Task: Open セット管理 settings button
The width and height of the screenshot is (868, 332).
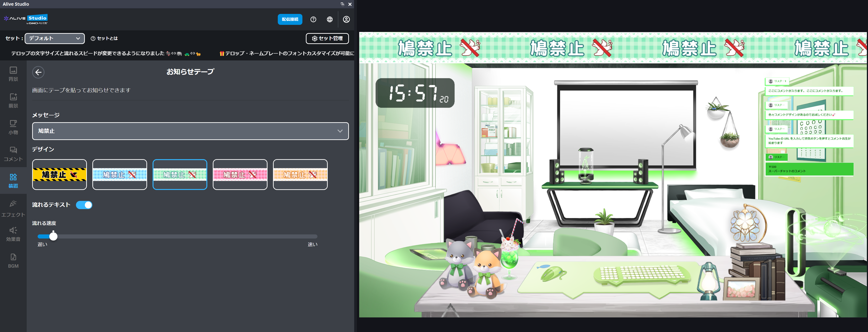Action: click(x=327, y=39)
